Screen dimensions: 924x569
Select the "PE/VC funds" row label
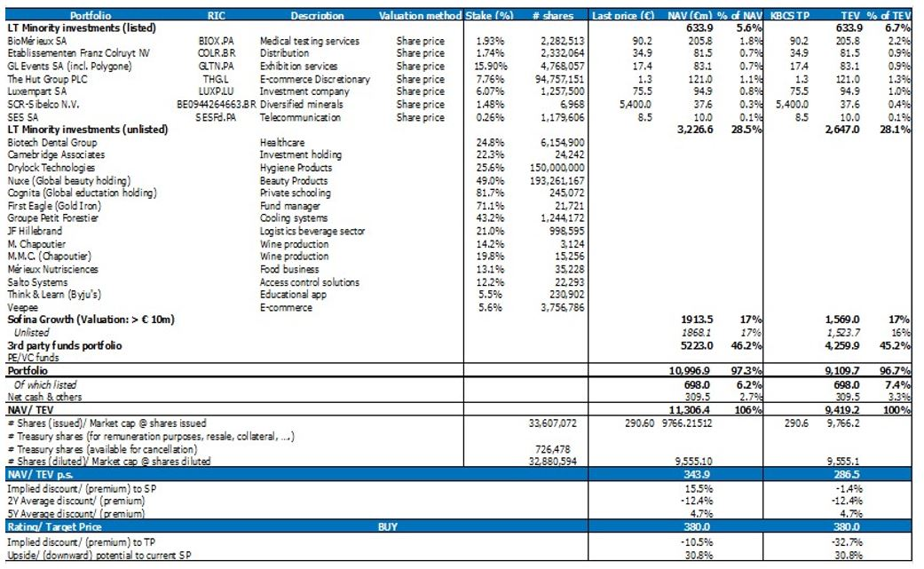click(33, 358)
